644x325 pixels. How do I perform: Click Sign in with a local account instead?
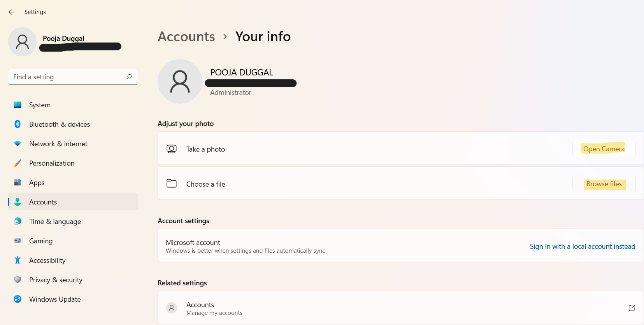(582, 246)
